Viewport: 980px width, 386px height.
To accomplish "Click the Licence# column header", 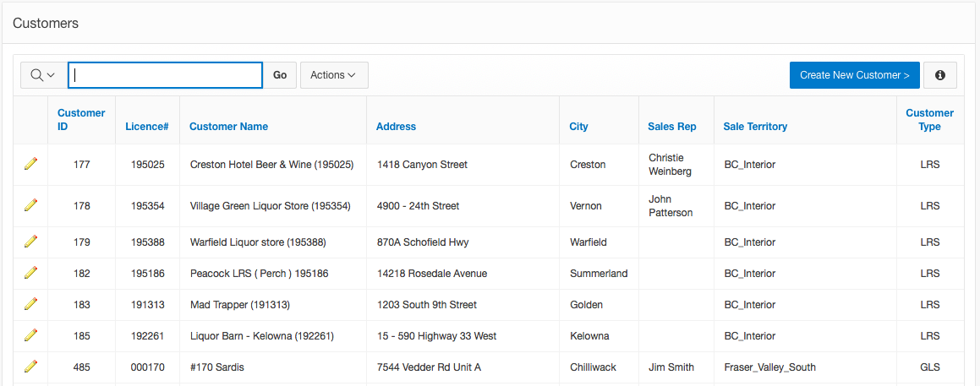I will [147, 127].
